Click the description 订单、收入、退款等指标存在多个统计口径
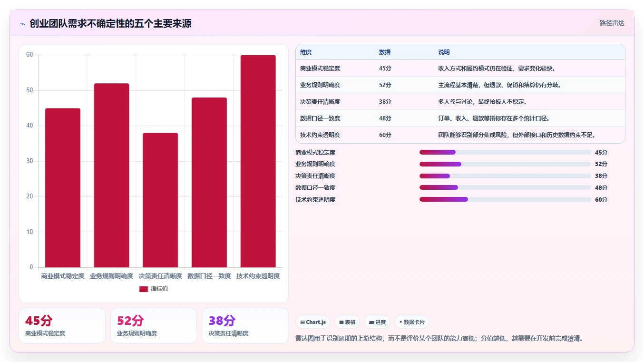Viewport: 644px width, 362px height. [494, 118]
